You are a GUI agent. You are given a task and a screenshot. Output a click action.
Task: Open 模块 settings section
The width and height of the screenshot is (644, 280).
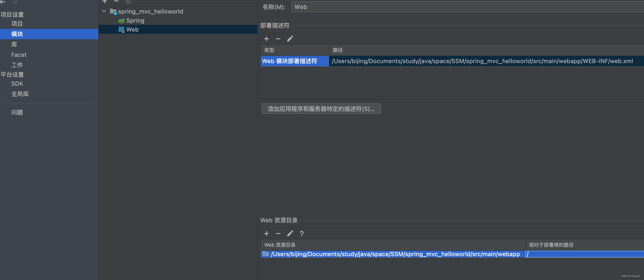point(49,34)
